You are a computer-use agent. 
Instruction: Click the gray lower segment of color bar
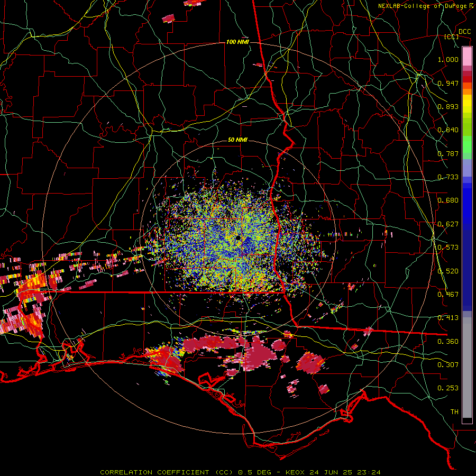[x=467, y=368]
